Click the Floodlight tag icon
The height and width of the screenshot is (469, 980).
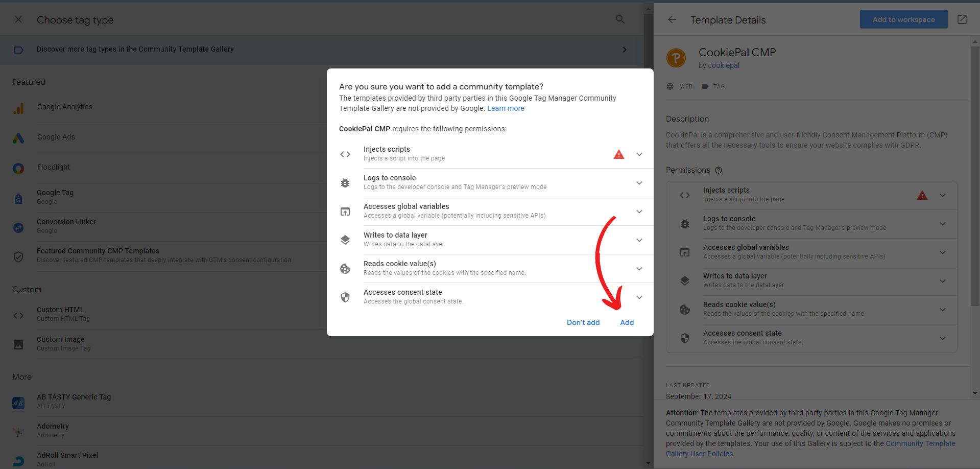tap(18, 169)
